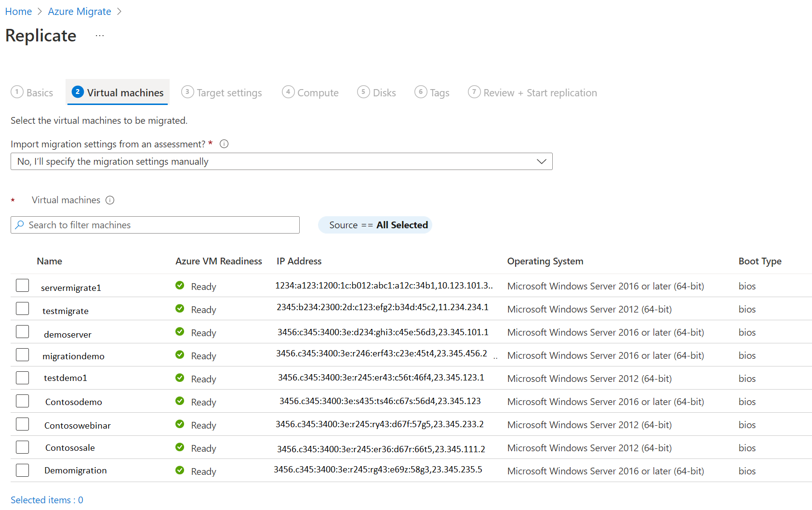Open the Source == All Selected filter
The height and width of the screenshot is (510, 812).
pos(375,225)
